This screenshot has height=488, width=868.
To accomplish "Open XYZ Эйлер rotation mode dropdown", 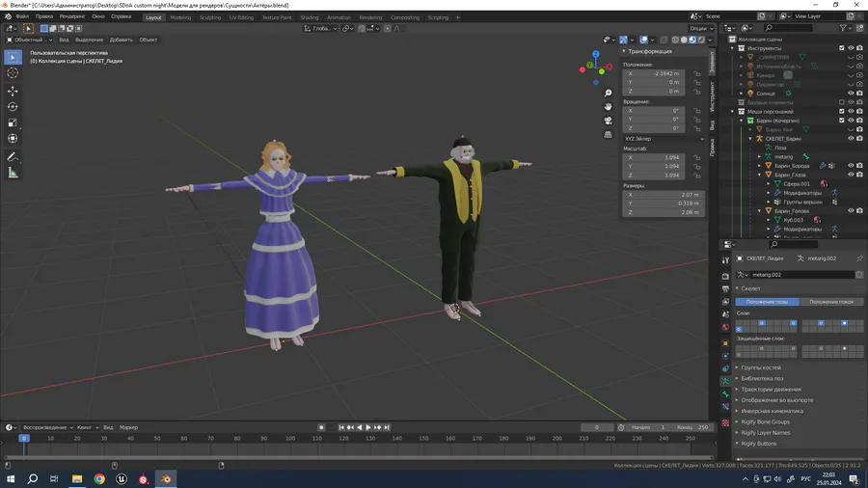I will [x=664, y=139].
